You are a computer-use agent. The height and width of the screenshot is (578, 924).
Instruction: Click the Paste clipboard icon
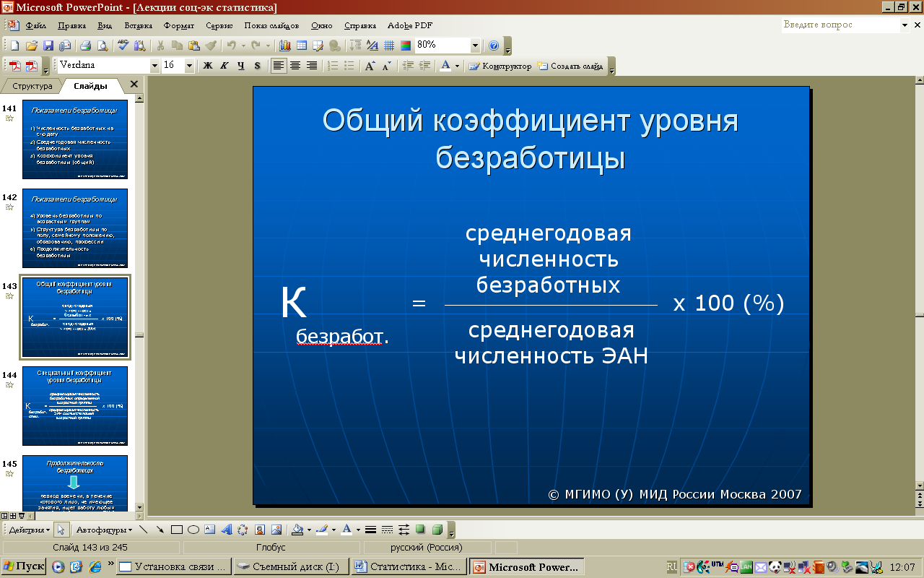coord(193,45)
